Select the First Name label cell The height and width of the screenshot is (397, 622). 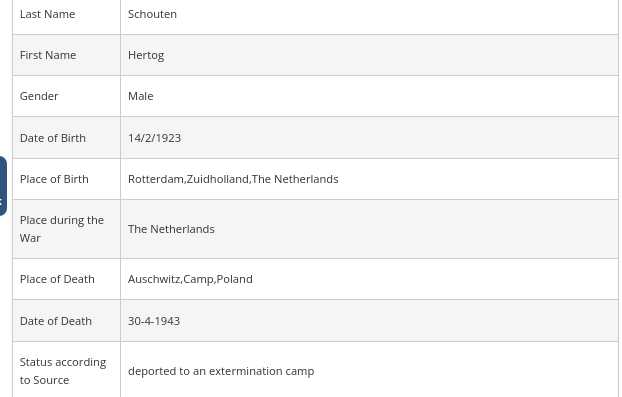pyautogui.click(x=67, y=55)
